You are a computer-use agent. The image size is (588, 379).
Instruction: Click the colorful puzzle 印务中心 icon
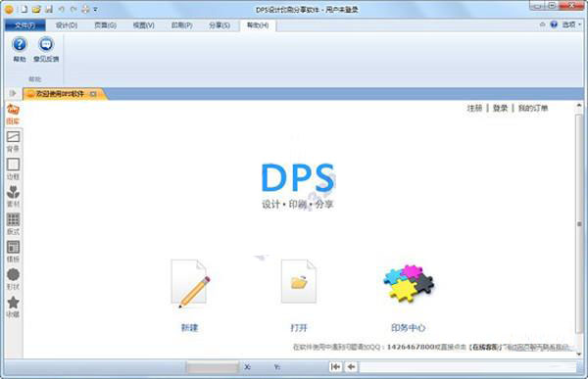[x=408, y=283]
